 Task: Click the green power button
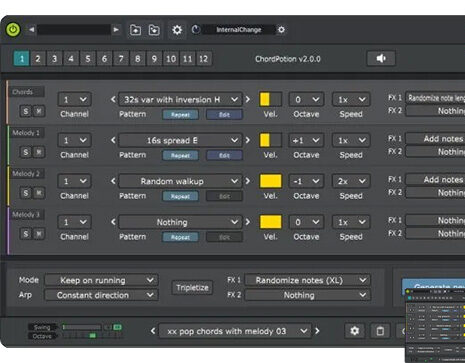pyautogui.click(x=13, y=30)
